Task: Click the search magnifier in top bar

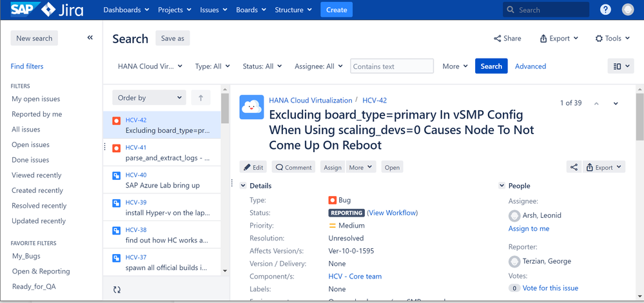Action: [511, 10]
